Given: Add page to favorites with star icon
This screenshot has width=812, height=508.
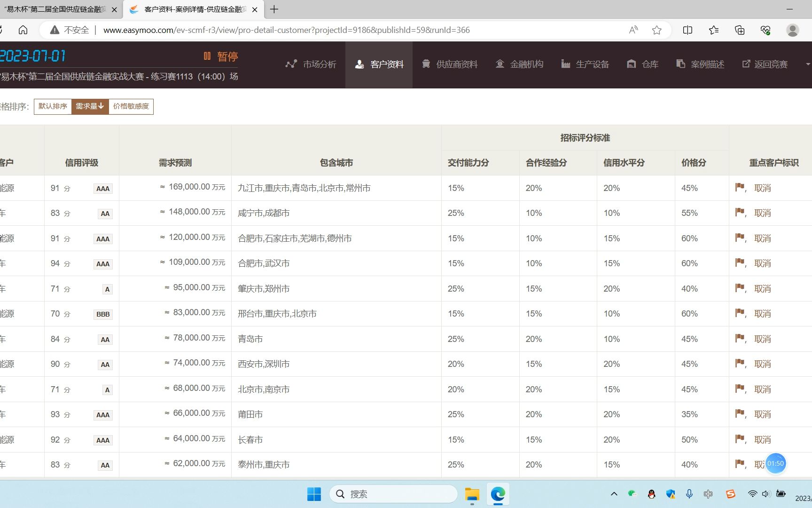Looking at the screenshot, I should coord(657,30).
